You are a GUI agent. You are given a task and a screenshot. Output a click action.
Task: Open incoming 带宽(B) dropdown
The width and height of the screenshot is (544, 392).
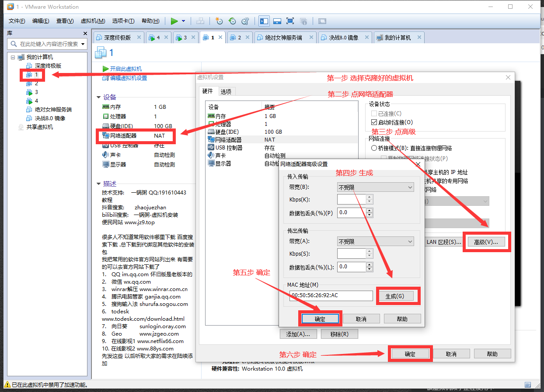[x=376, y=187]
